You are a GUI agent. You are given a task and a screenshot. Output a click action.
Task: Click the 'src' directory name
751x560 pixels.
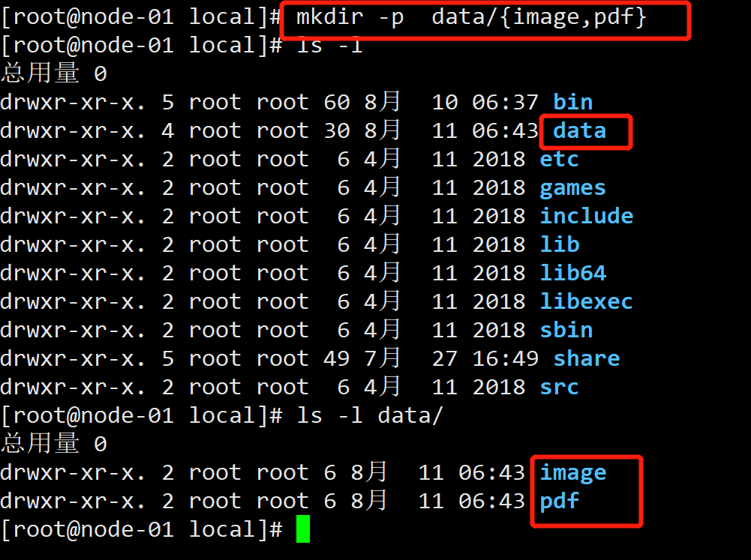point(559,387)
